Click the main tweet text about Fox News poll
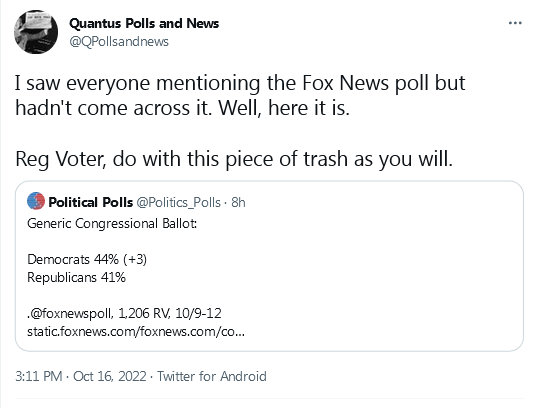This screenshot has height=408, width=535. pos(240,95)
